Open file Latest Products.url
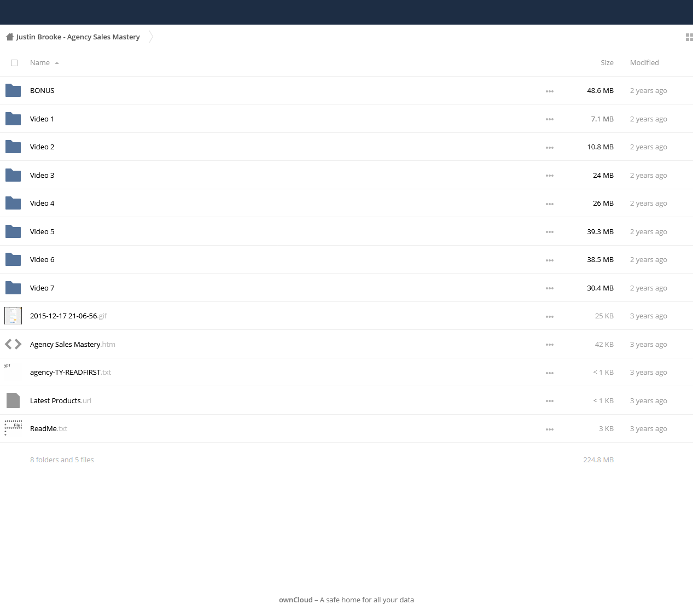Screen dimensions: 693x616 coord(61,400)
